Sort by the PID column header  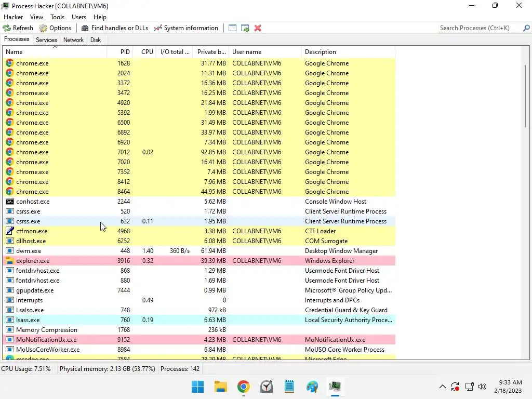tap(120, 52)
